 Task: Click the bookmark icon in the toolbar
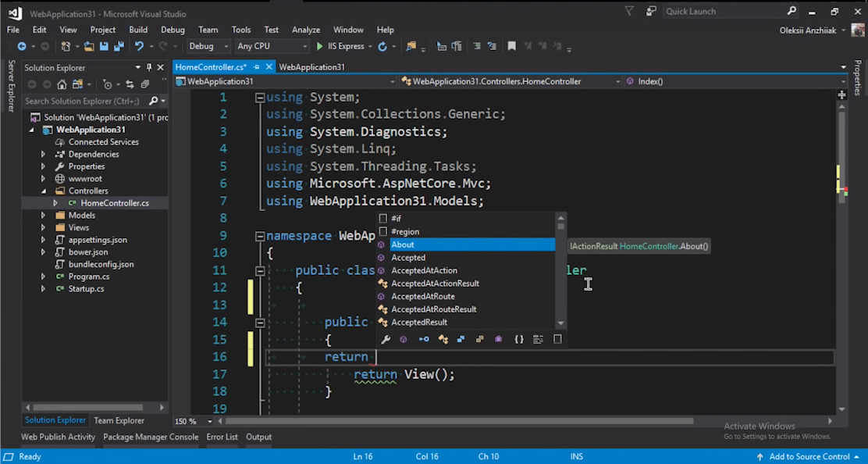[512, 47]
